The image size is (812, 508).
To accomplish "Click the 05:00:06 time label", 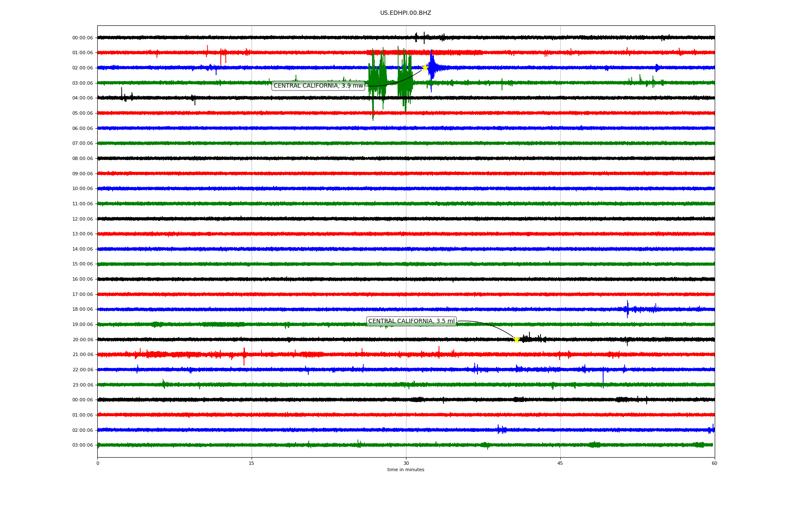I will [x=82, y=113].
